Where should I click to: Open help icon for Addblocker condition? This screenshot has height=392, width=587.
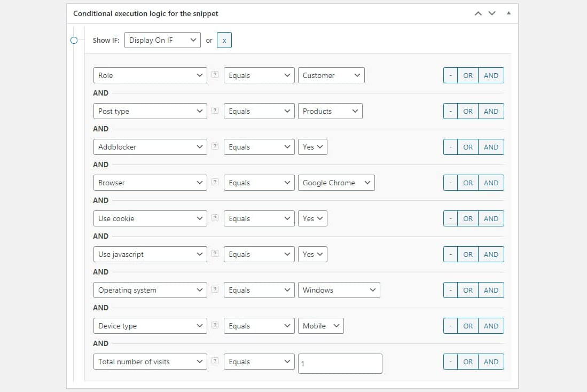215,146
